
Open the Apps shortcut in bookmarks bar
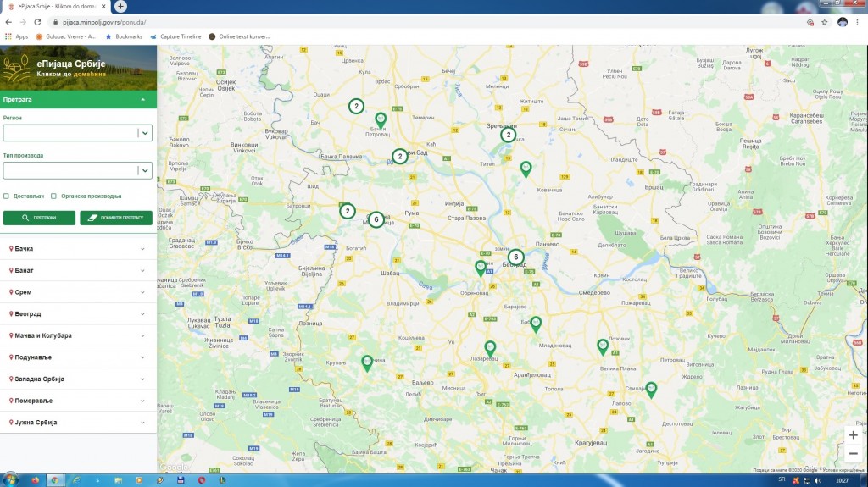tap(17, 36)
